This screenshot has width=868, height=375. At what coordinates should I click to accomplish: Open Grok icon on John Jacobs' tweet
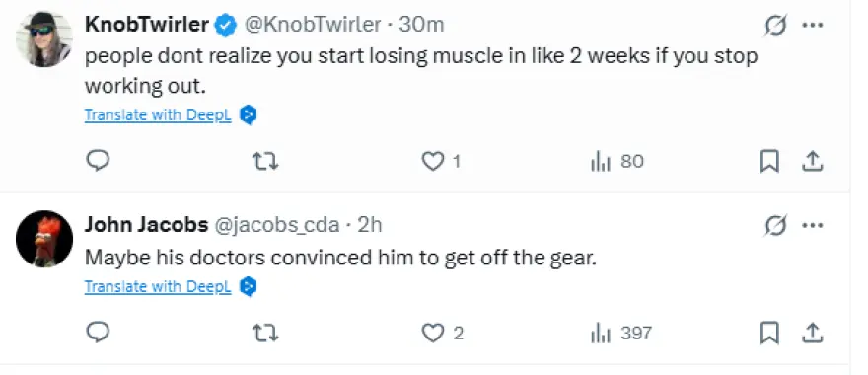pyautogui.click(x=775, y=226)
